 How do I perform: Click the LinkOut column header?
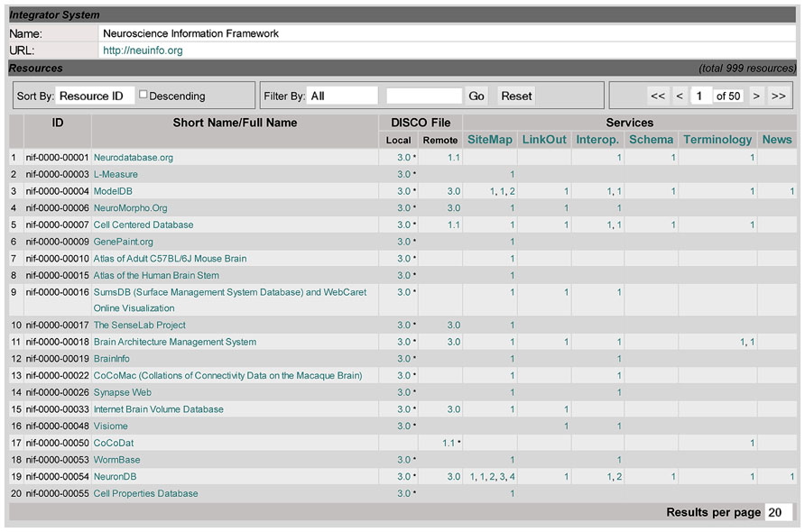(544, 140)
